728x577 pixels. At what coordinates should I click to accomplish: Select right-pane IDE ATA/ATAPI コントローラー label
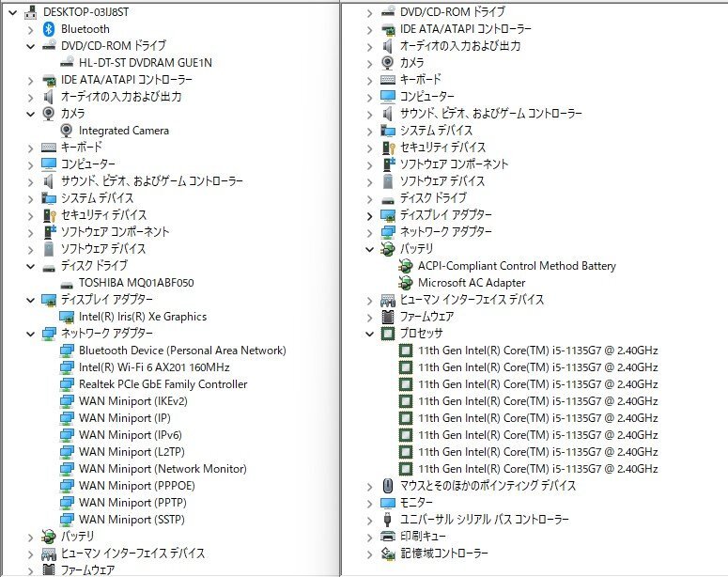tap(466, 29)
